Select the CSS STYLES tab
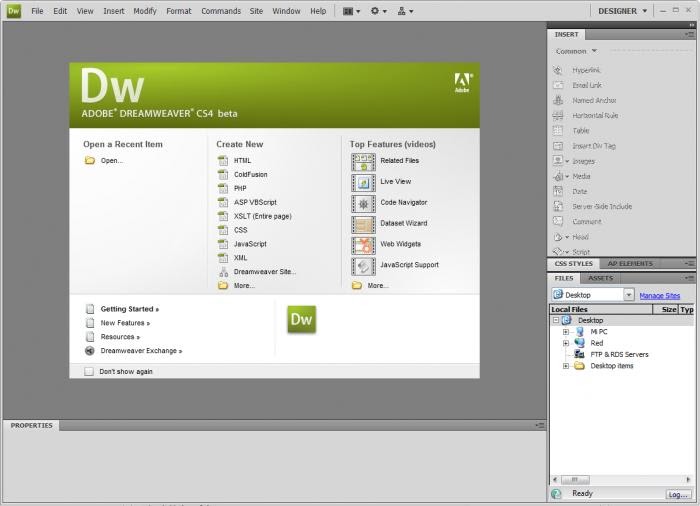Screen dimensions: 700x506 (x=574, y=264)
